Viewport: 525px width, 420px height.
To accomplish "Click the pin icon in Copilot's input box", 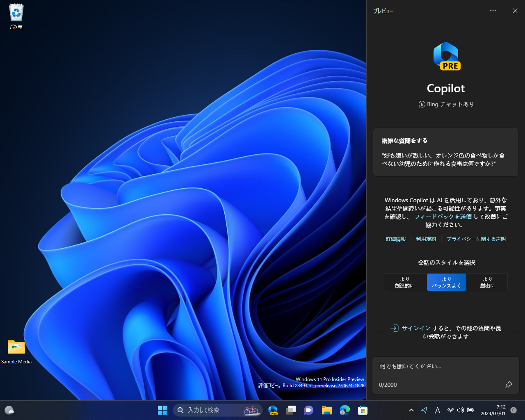I will pos(509,385).
